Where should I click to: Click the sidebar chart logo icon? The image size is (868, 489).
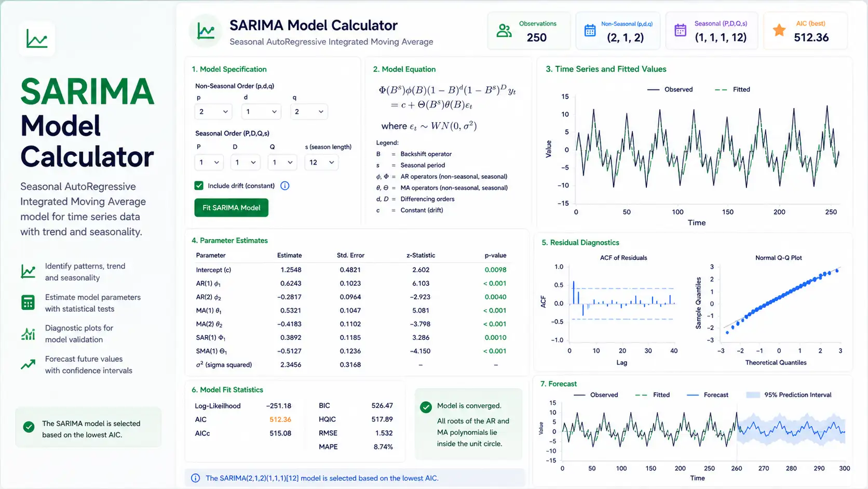[37, 39]
